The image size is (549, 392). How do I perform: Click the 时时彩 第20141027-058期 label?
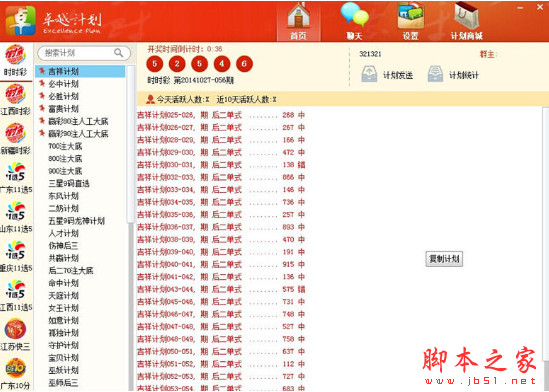[x=190, y=81]
